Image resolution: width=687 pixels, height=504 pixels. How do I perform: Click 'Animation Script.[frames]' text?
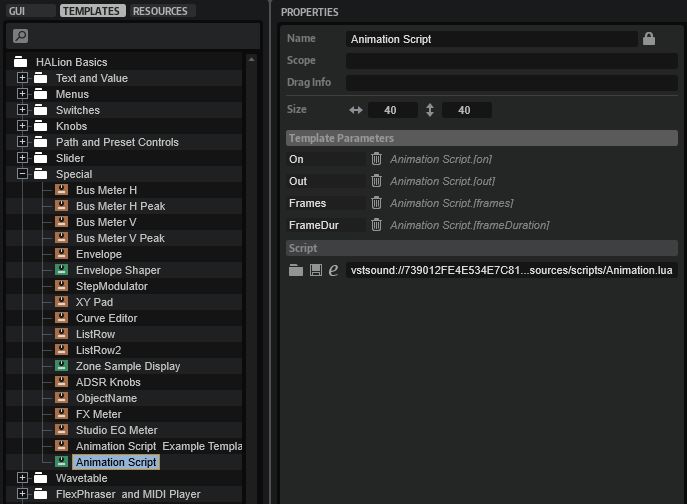452,203
